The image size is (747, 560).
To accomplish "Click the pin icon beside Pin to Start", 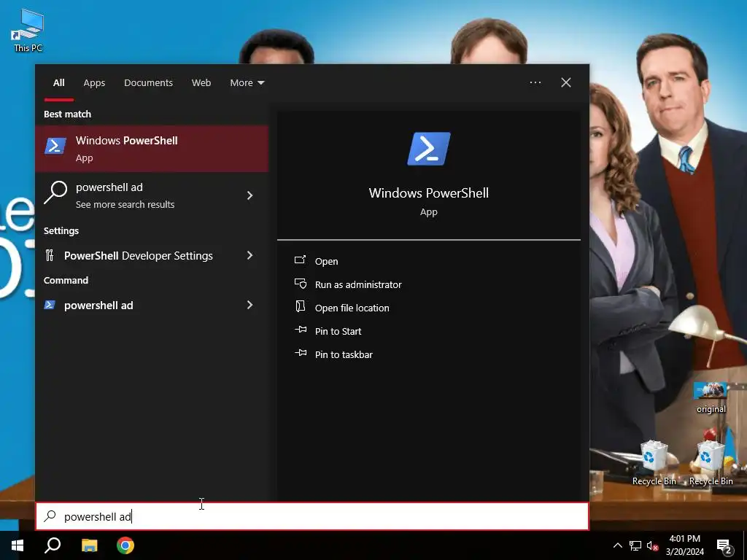I will coord(301,330).
